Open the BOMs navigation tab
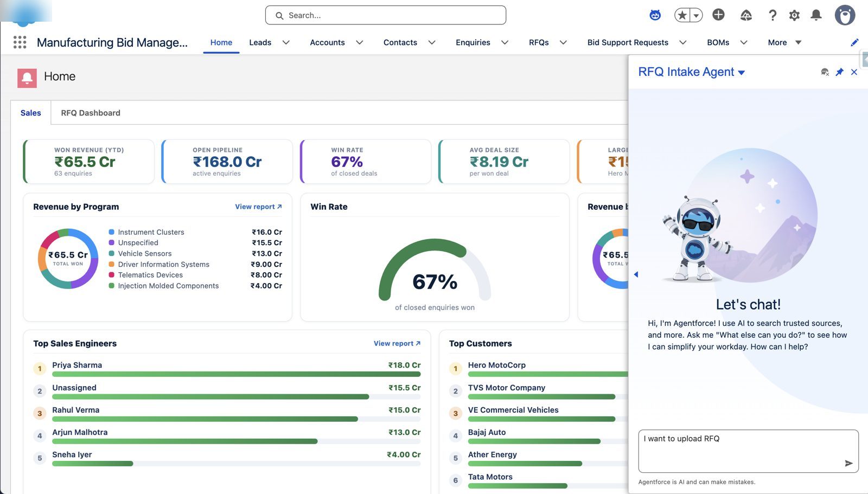The height and width of the screenshot is (494, 868). (718, 42)
